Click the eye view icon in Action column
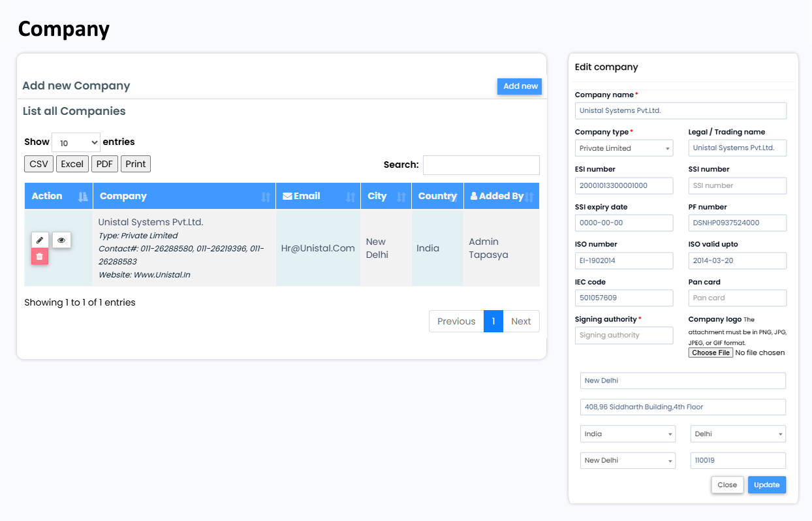The width and height of the screenshot is (812, 521). 61,240
